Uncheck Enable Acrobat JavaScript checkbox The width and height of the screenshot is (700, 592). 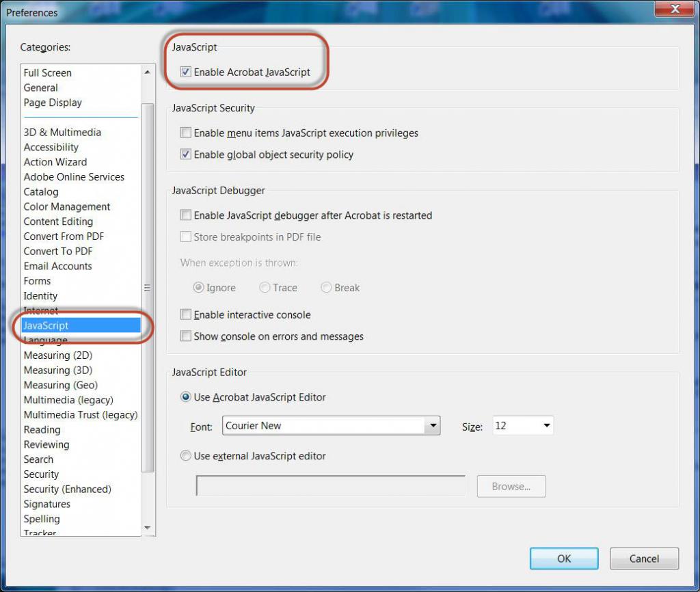186,72
